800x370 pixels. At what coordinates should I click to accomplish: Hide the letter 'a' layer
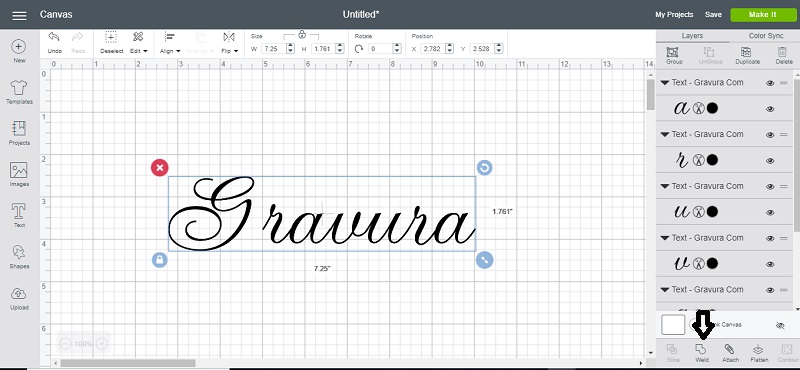[x=770, y=109]
